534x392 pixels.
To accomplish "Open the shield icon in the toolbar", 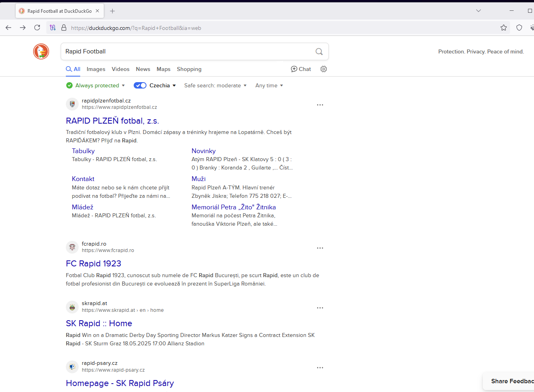I will (519, 28).
